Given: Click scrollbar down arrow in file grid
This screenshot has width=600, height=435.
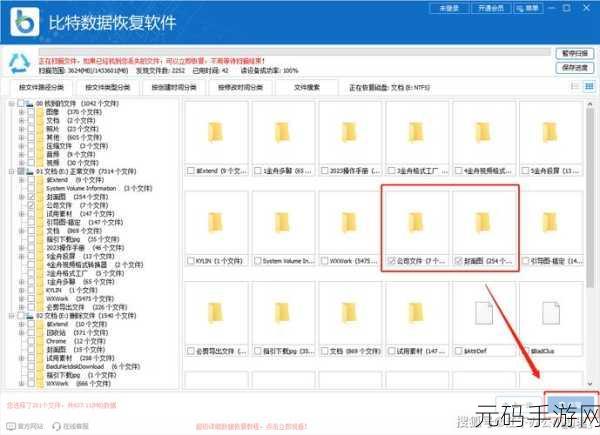Looking at the screenshot, I should pyautogui.click(x=590, y=383).
